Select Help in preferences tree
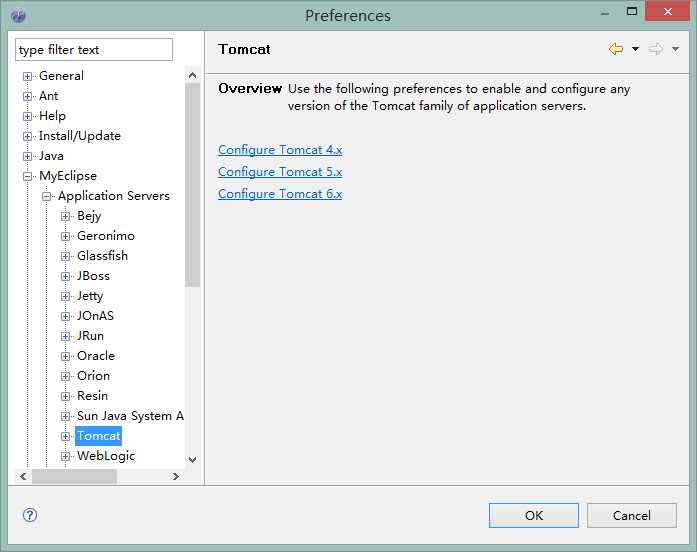This screenshot has height=552, width=697. (52, 116)
